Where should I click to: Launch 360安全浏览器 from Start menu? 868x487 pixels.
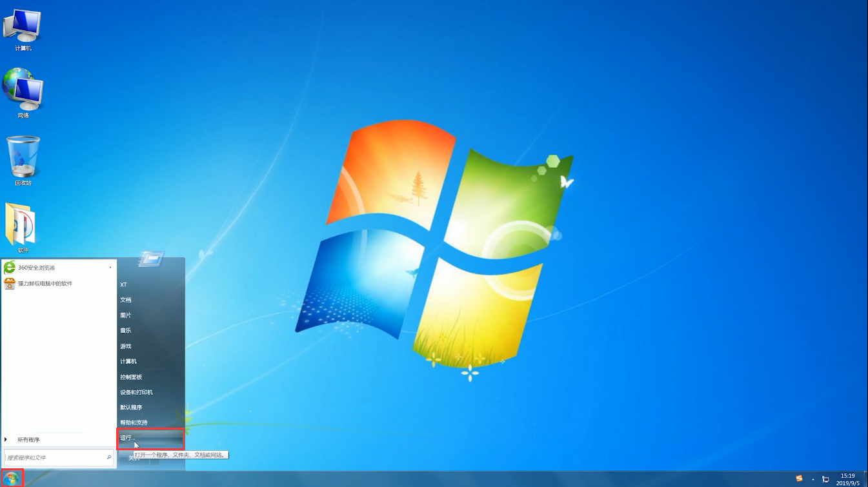(x=59, y=268)
